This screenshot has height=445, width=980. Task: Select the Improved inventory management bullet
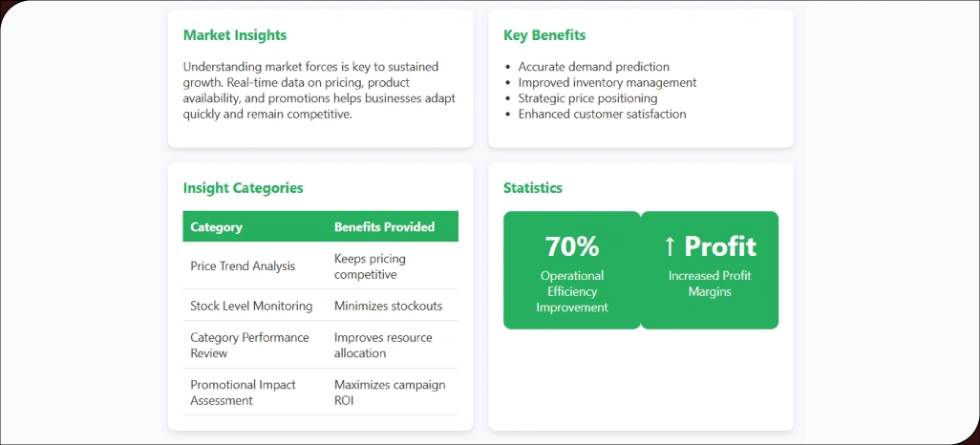tap(607, 82)
